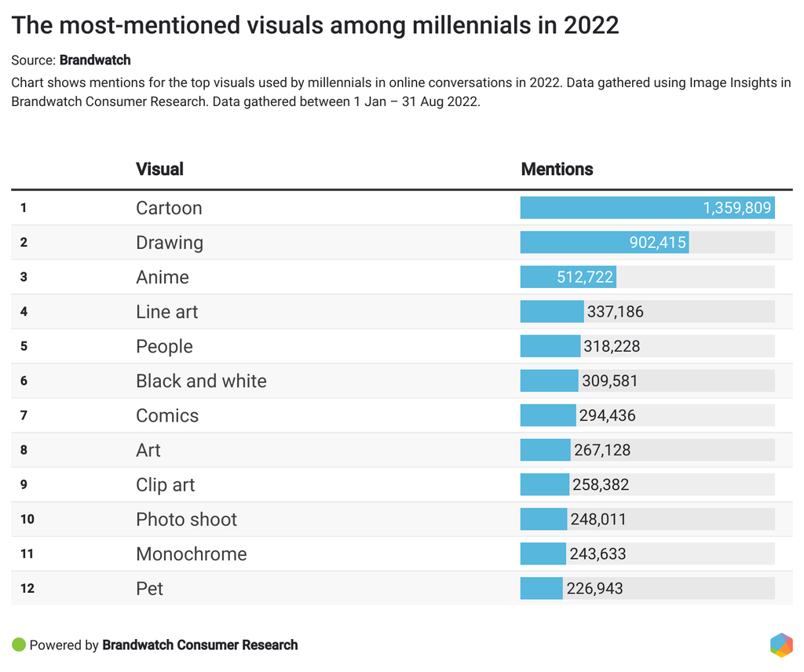Screen dimensions: 804x672
Task: Click the chart title about millennials' visuals
Action: point(315,25)
